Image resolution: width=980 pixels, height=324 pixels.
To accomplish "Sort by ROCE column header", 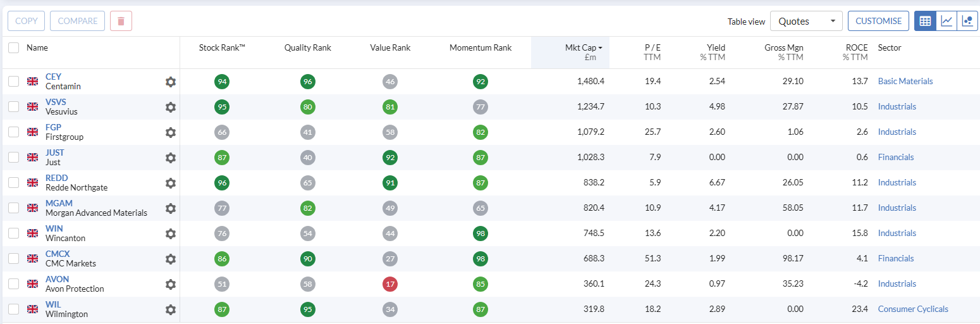I will pos(855,53).
